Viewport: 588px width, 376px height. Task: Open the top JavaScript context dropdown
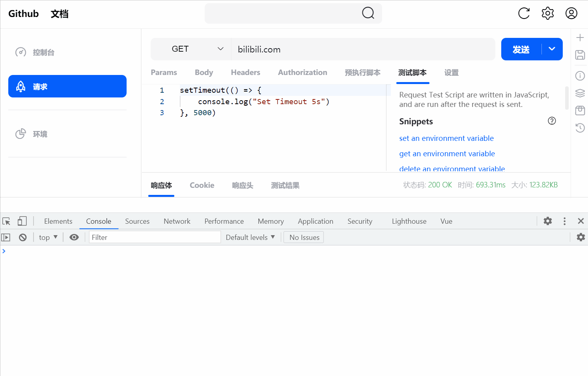[48, 237]
